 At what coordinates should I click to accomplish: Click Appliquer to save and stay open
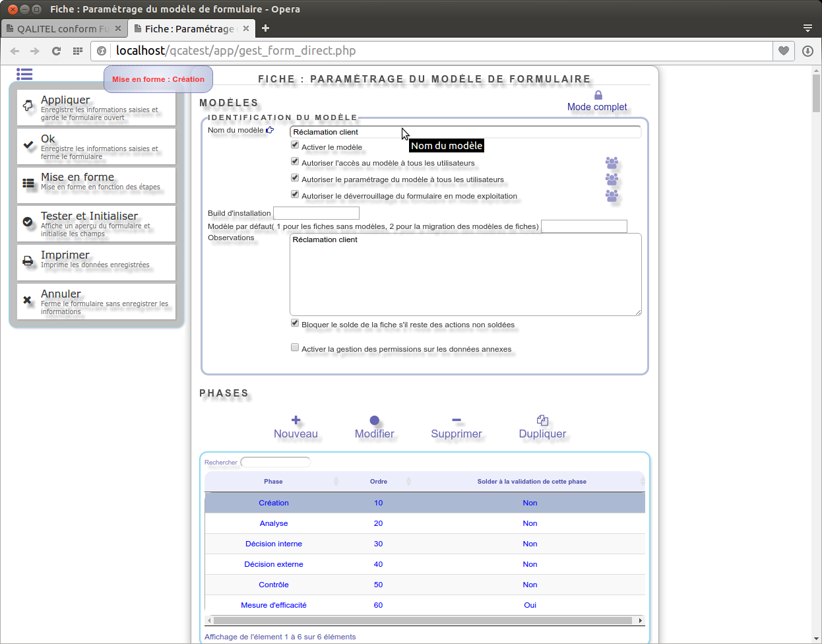pos(96,108)
